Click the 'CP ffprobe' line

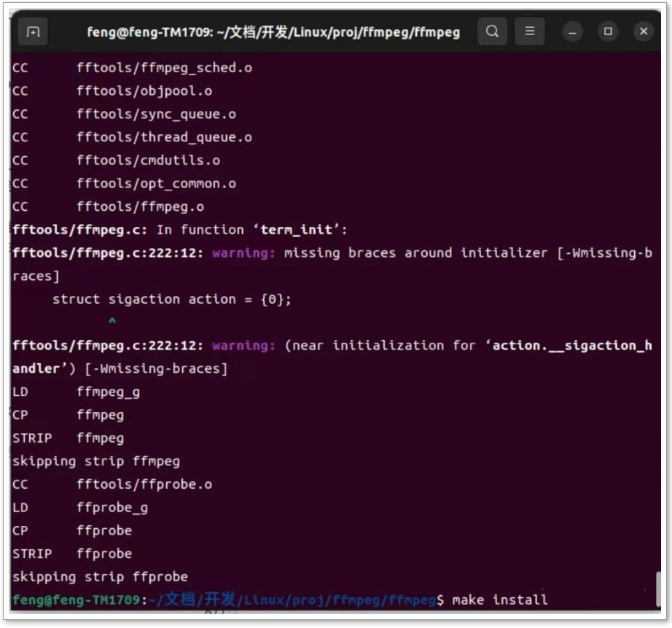(x=72, y=531)
